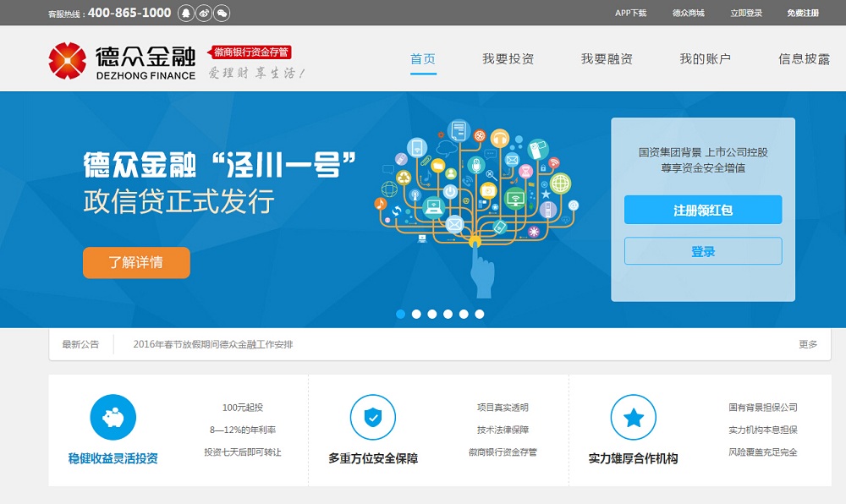The height and width of the screenshot is (504, 846).
Task: Open the 我要投资 navigation tab
Action: [x=508, y=58]
